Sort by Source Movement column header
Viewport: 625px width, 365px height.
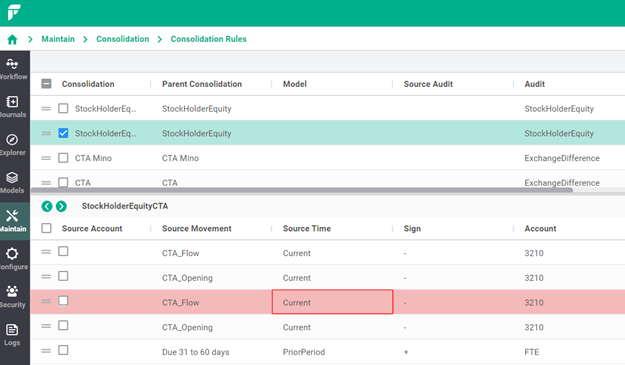[197, 228]
